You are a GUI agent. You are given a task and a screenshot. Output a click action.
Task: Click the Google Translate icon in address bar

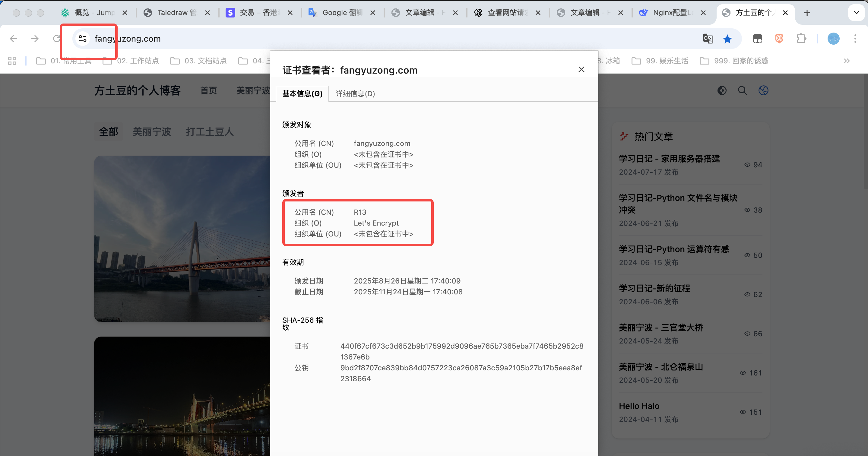pyautogui.click(x=708, y=39)
